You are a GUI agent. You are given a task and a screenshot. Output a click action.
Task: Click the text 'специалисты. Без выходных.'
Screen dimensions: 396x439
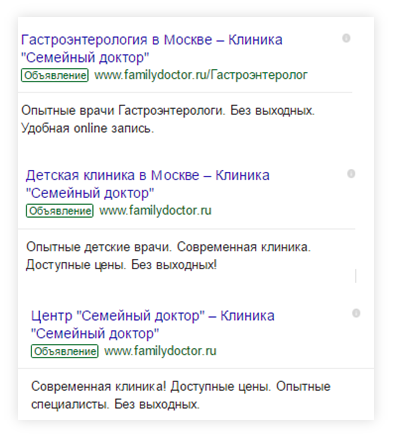[115, 405]
